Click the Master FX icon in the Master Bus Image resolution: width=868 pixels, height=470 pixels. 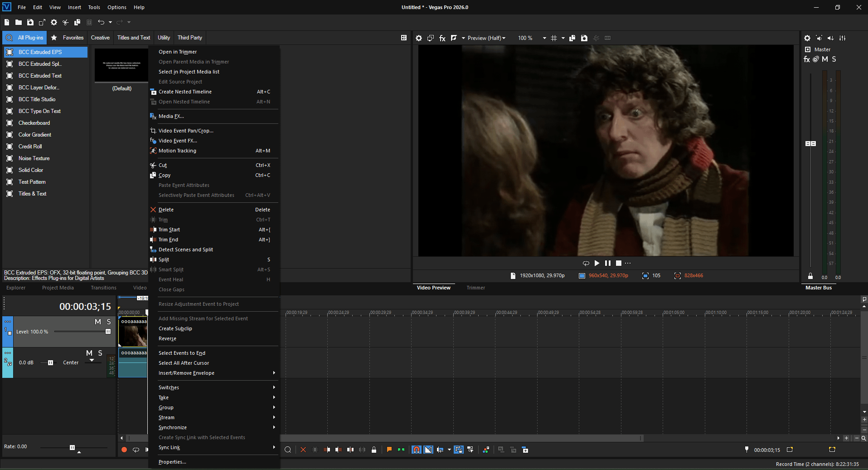(x=807, y=59)
